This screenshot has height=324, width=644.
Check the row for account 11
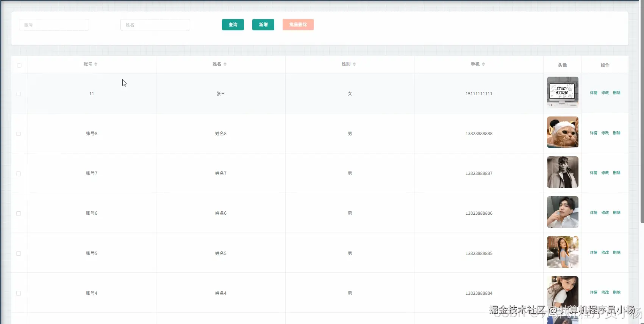[x=19, y=94]
